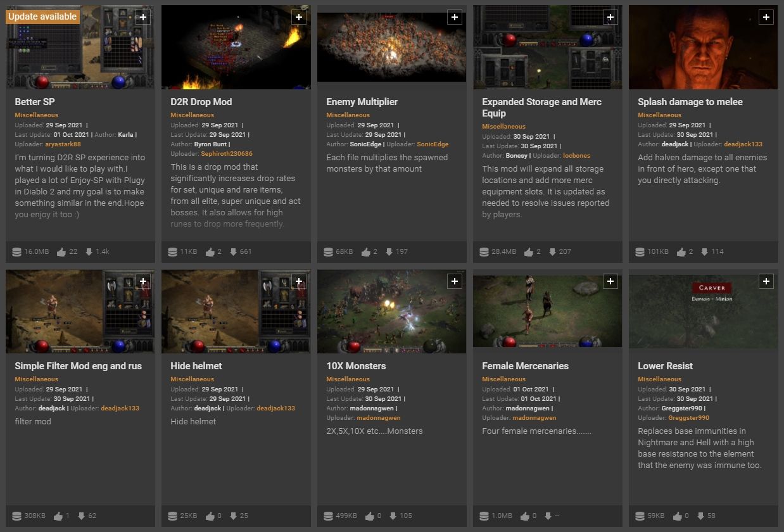This screenshot has height=532, width=784.
Task: Open the Better SP screenshot thumbnail
Action: point(80,47)
